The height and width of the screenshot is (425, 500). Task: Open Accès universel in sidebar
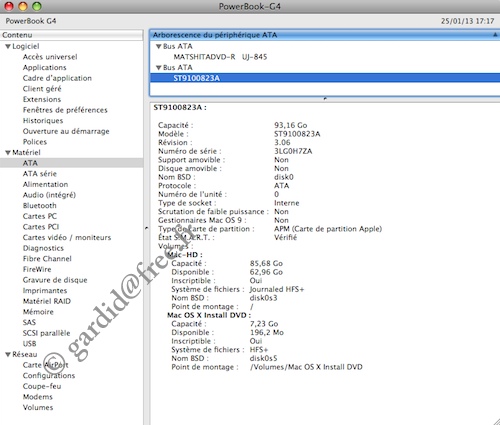pyautogui.click(x=50, y=57)
